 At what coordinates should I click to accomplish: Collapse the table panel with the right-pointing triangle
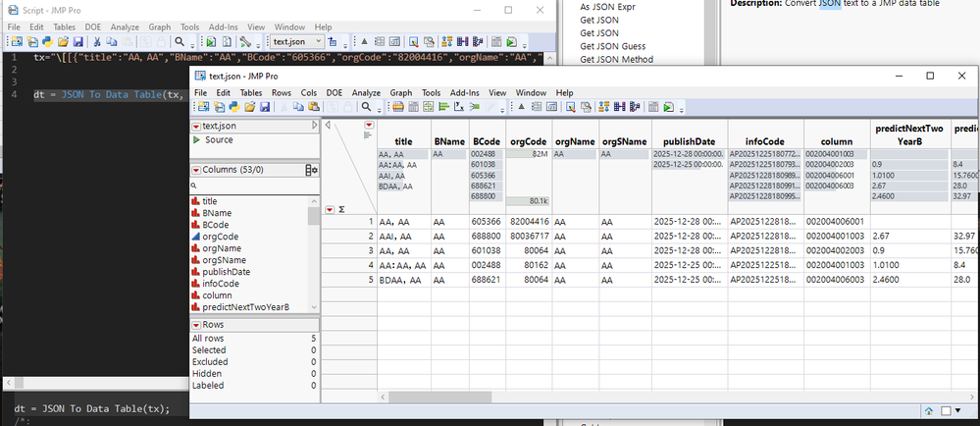click(x=315, y=126)
